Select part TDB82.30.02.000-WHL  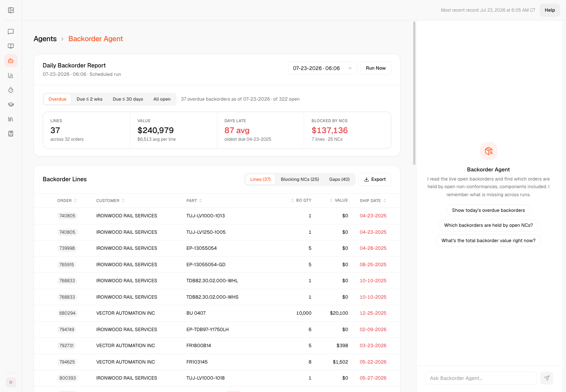click(212, 281)
